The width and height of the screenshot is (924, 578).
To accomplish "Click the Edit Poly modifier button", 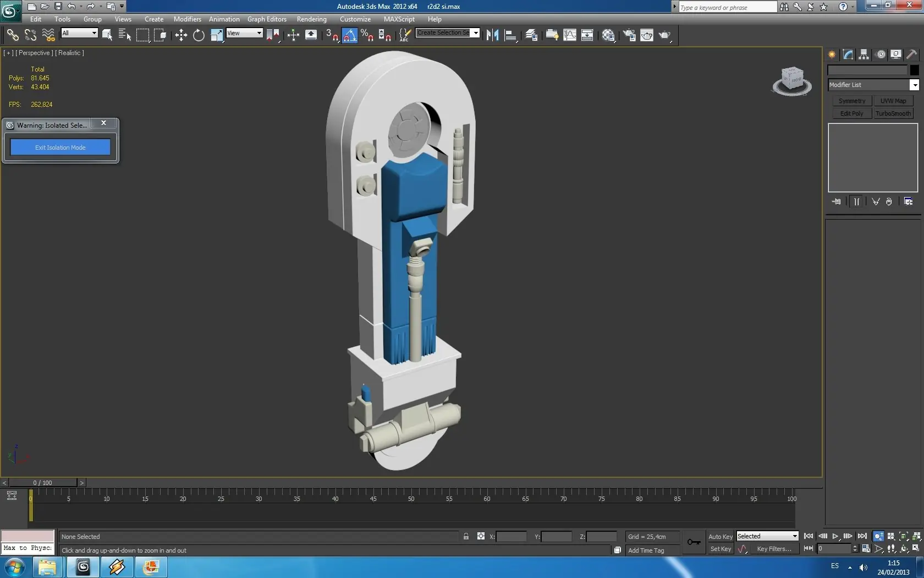I will [852, 114].
